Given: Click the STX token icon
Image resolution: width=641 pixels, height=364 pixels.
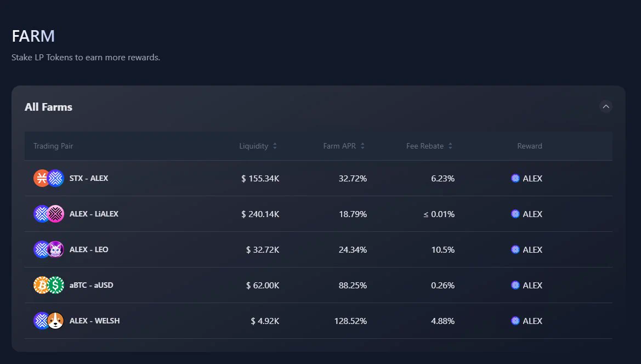Looking at the screenshot, I should [41, 178].
